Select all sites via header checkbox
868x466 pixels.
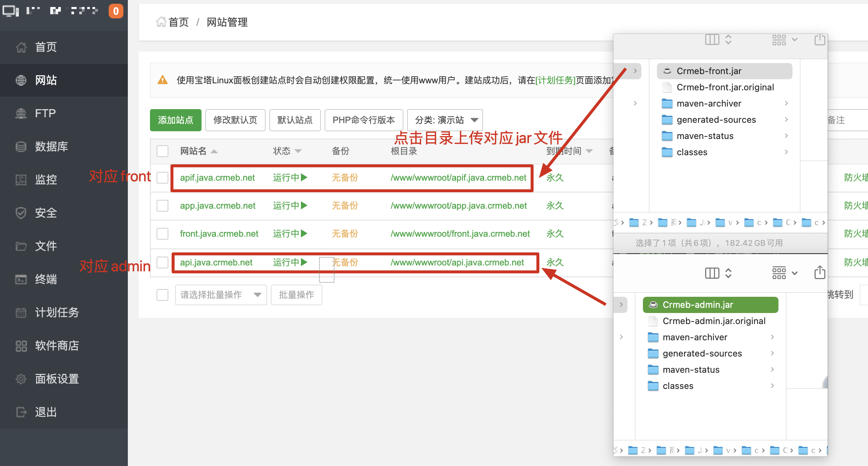pyautogui.click(x=162, y=151)
